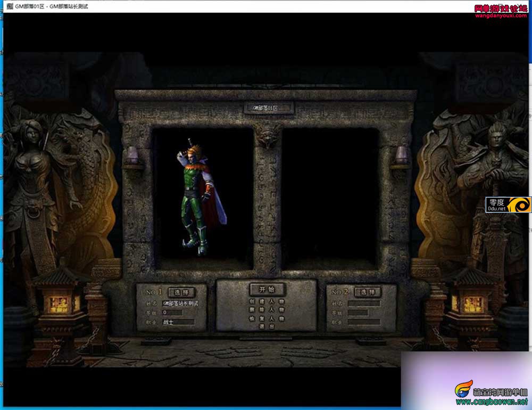Click the NO 1 选择 button
The image size is (532, 410).
[x=181, y=292]
